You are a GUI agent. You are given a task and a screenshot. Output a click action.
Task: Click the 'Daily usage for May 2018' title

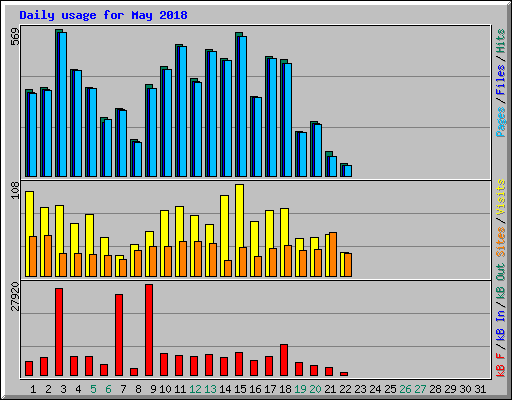(x=103, y=15)
